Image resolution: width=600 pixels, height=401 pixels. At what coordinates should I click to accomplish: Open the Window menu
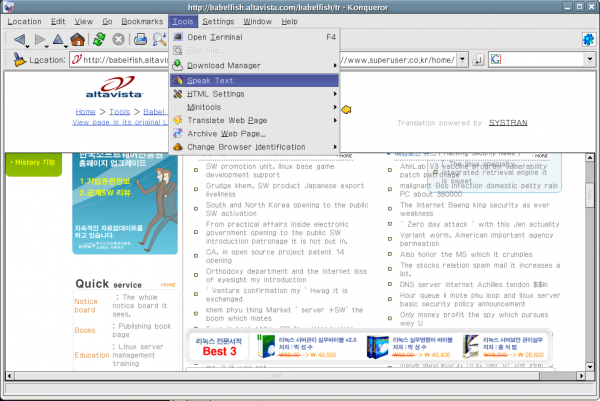click(258, 21)
